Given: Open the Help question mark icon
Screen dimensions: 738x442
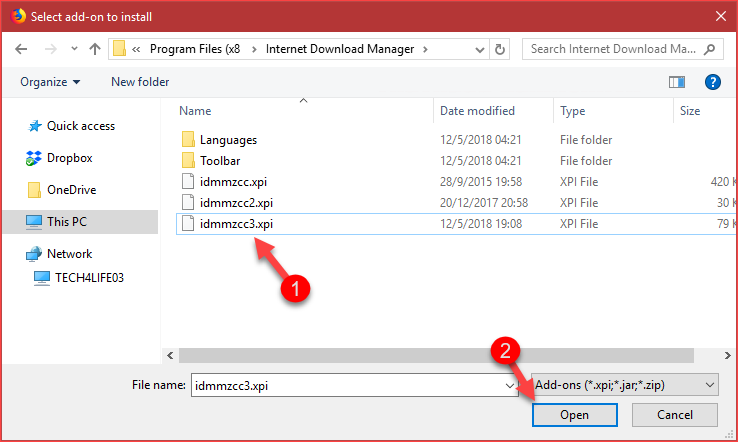Looking at the screenshot, I should (x=713, y=82).
